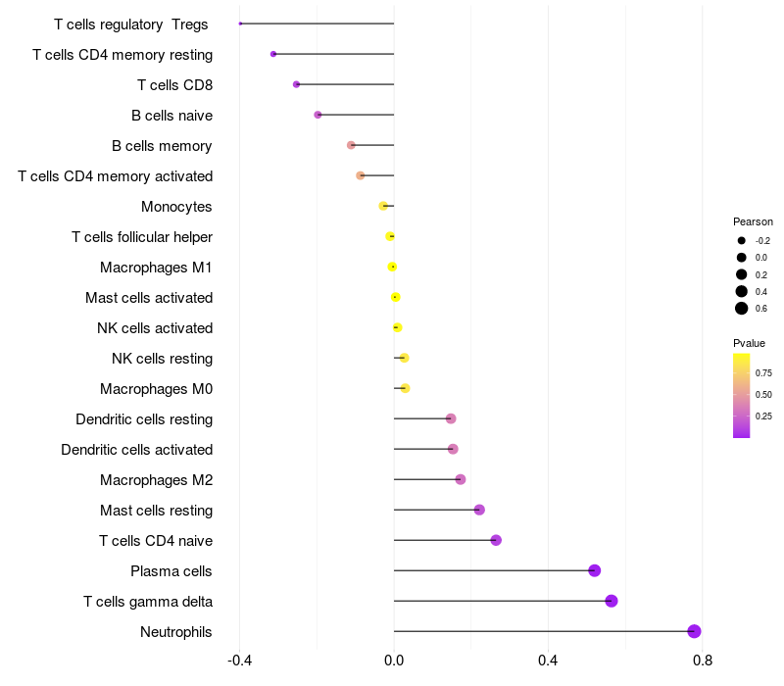The height and width of the screenshot is (686, 784).
Task: Click the Pearson 0.6 legend circle
Action: coord(742,308)
